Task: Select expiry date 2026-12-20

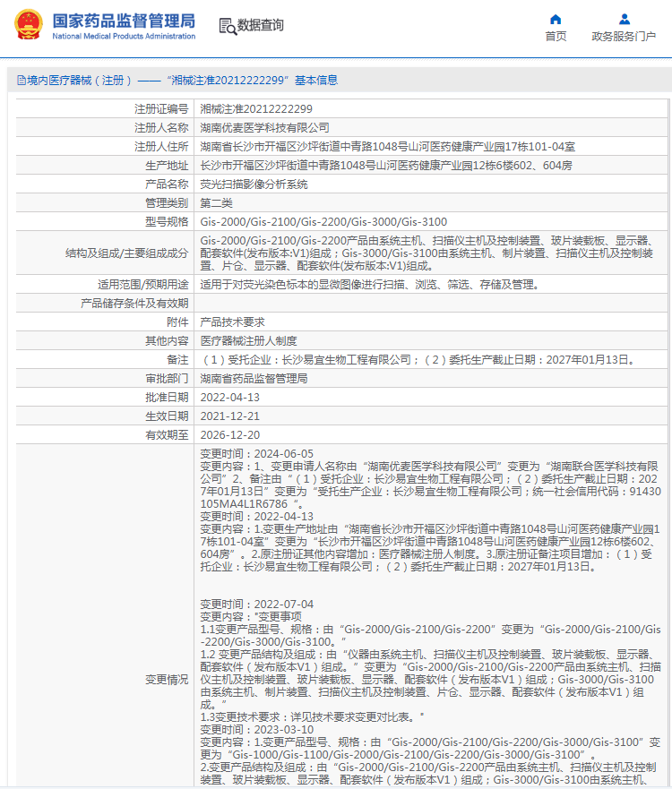Action: pyautogui.click(x=229, y=434)
